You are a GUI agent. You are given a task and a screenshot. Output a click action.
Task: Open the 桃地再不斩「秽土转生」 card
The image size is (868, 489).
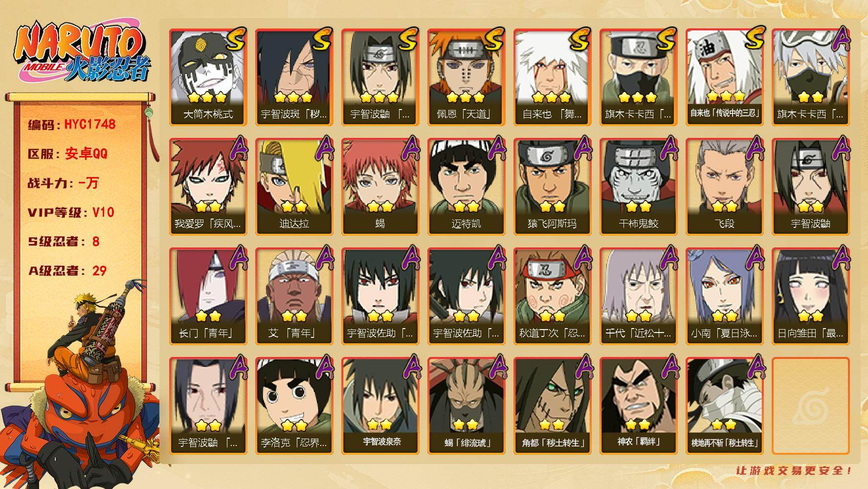(724, 406)
